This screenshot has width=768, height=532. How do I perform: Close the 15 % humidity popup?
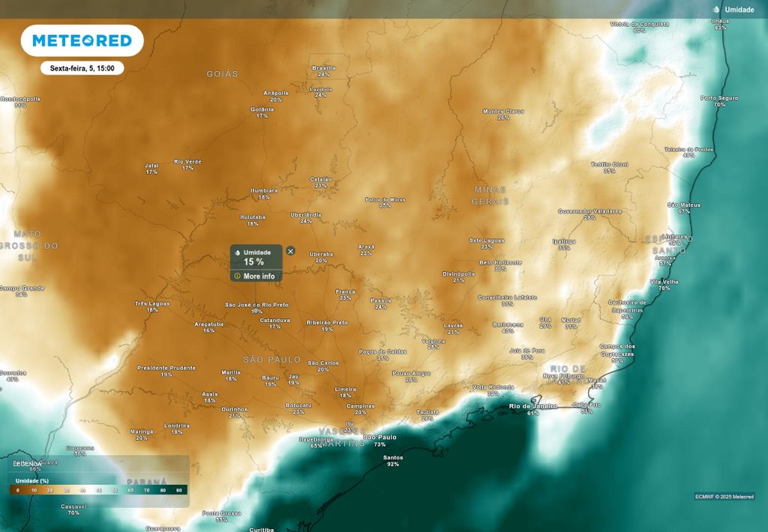(x=290, y=251)
